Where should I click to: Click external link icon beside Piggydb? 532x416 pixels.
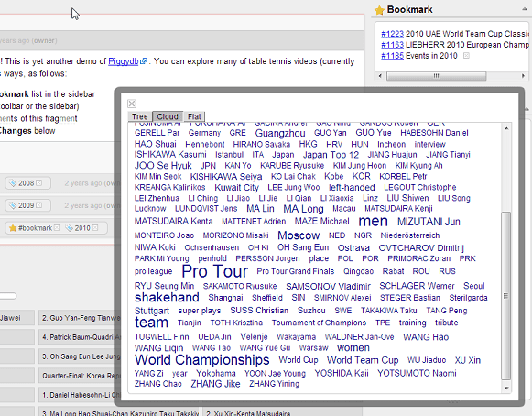tap(144, 61)
